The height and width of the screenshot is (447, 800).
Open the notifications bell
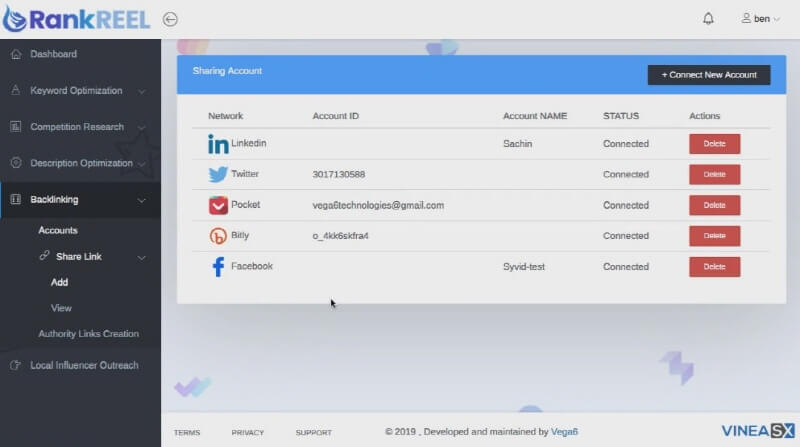click(708, 19)
